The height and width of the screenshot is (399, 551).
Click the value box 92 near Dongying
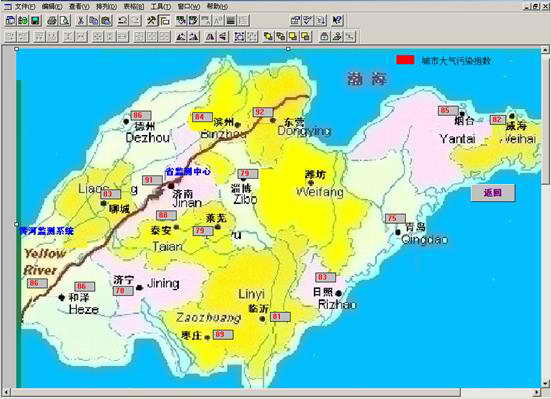(x=263, y=112)
